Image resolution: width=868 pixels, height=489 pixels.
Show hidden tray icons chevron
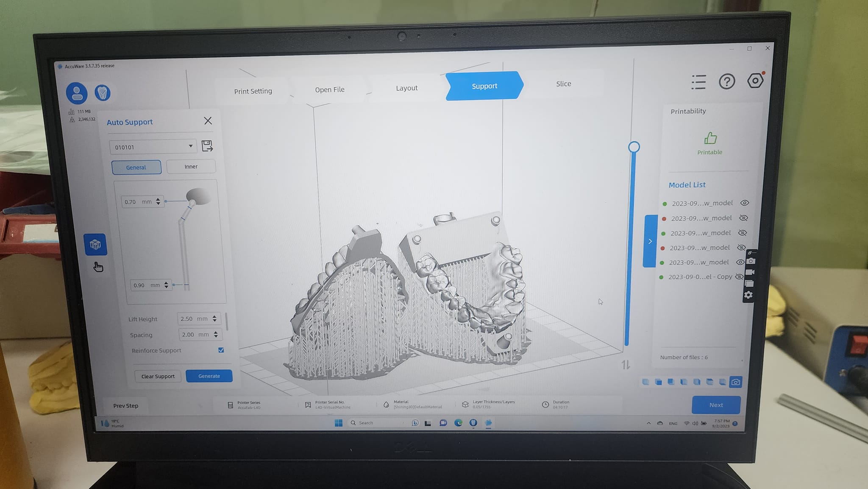coord(648,423)
